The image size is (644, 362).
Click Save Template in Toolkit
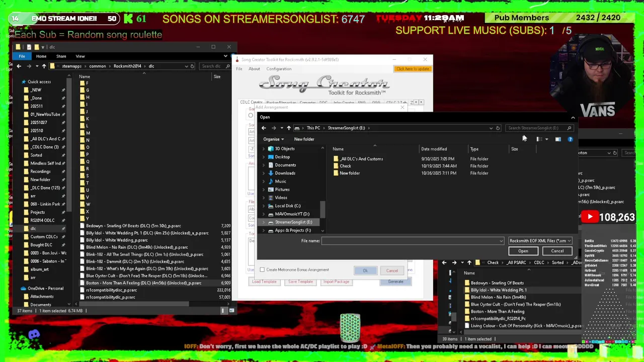pos(300,282)
